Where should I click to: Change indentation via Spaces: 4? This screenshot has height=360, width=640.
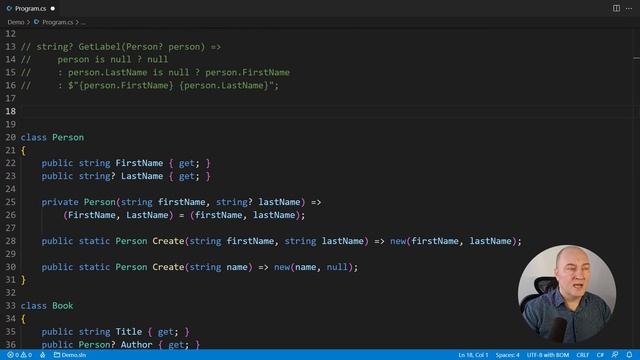[x=507, y=355]
